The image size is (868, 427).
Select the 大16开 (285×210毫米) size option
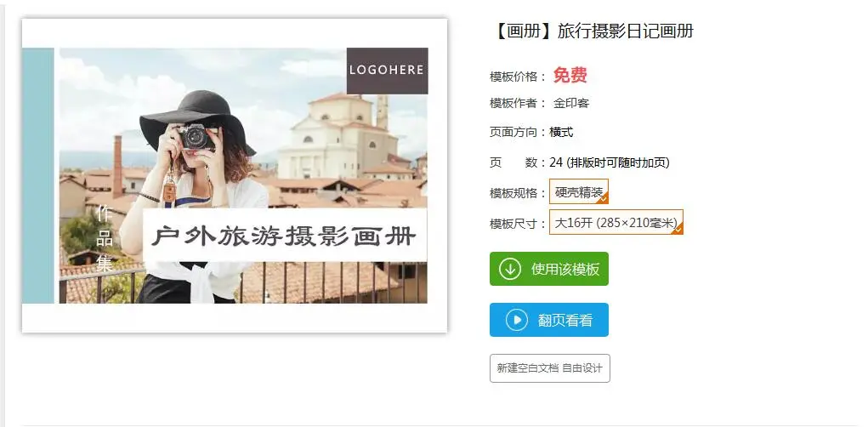[x=616, y=222]
